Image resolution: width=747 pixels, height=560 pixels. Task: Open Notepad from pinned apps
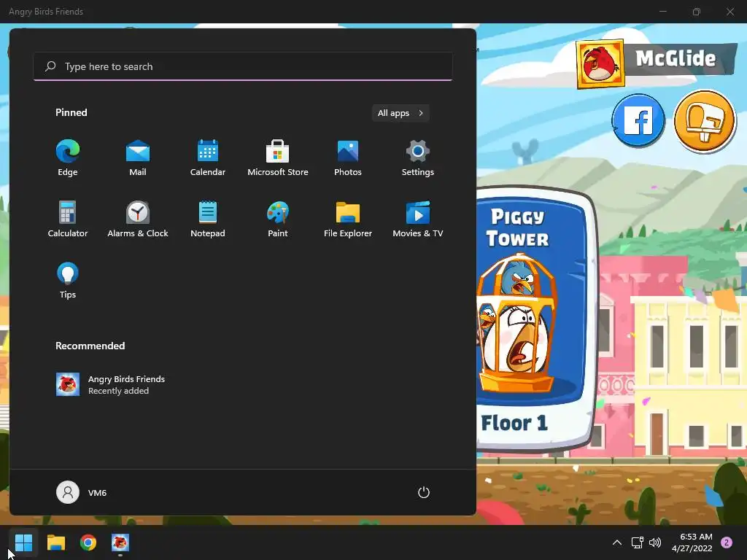(208, 219)
